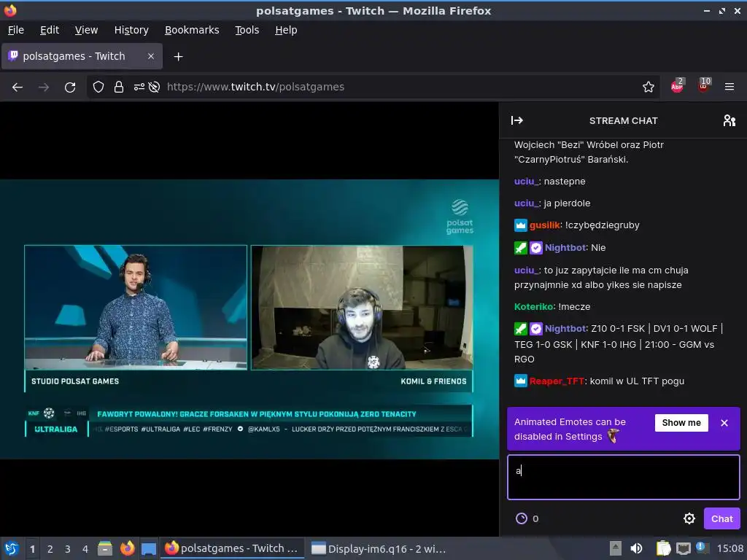Switch to Display-im6.q16 window in taskbar
Screen dimensions: 747x560
[x=379, y=548]
